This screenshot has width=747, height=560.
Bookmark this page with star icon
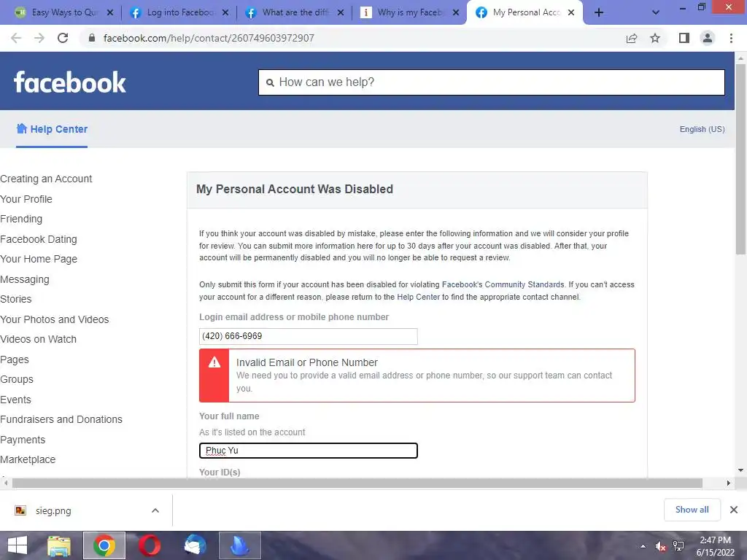click(655, 38)
